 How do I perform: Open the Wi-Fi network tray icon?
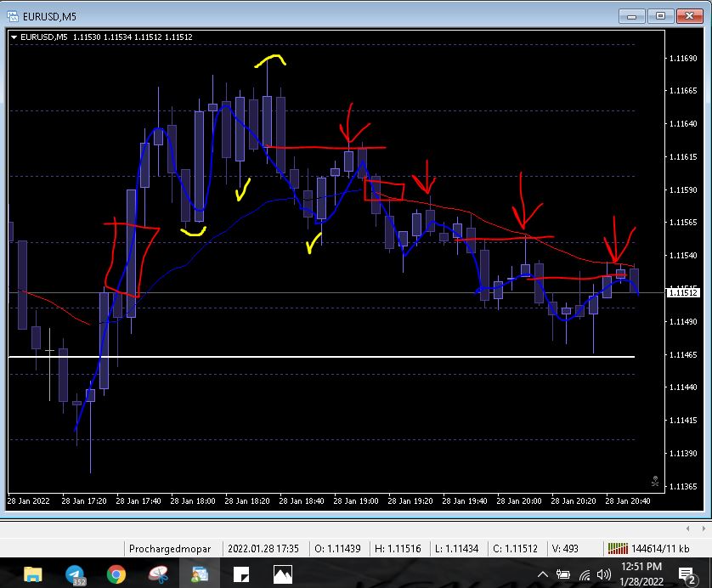click(x=585, y=575)
